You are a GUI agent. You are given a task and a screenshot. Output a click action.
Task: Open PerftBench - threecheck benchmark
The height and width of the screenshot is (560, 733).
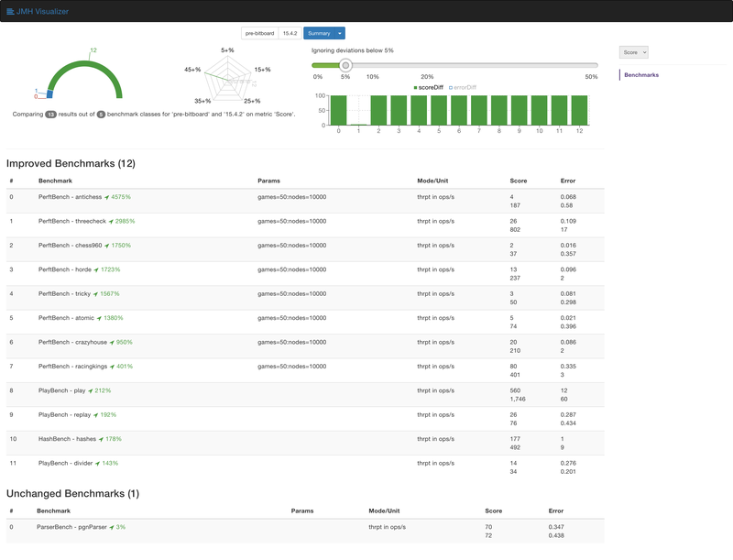(x=72, y=222)
